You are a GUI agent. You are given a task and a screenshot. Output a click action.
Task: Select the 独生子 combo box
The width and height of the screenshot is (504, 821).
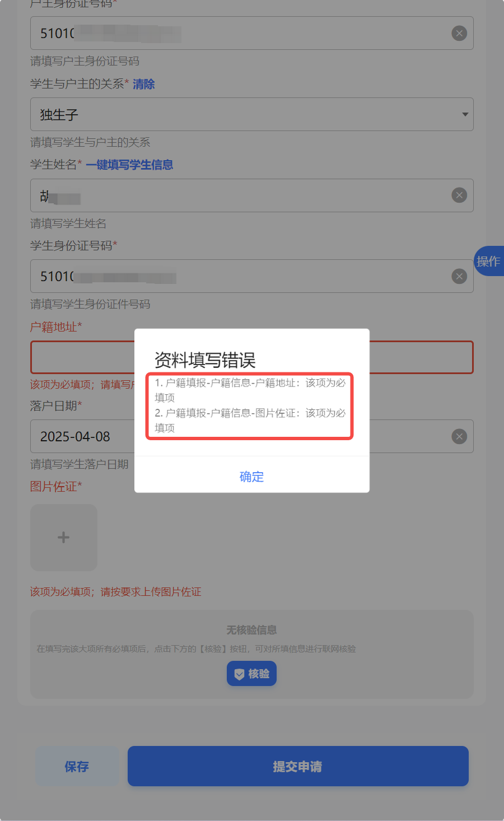coord(252,114)
